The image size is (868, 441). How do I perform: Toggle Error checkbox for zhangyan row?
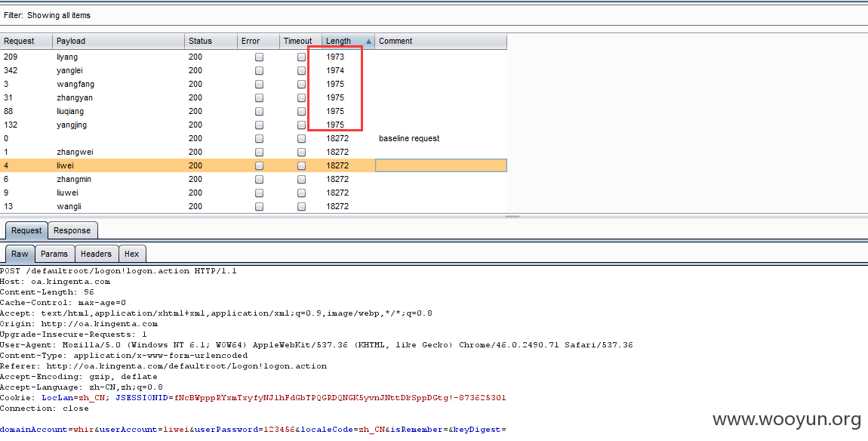[259, 97]
